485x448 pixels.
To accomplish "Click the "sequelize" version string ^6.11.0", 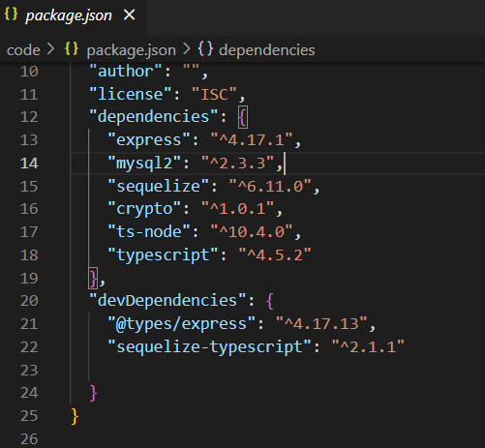I will pyautogui.click(x=270, y=186).
